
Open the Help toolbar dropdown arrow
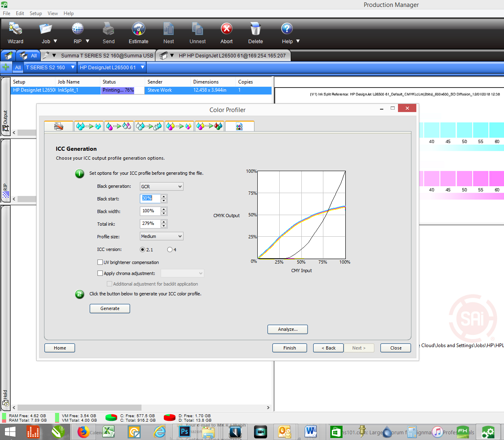click(x=298, y=41)
